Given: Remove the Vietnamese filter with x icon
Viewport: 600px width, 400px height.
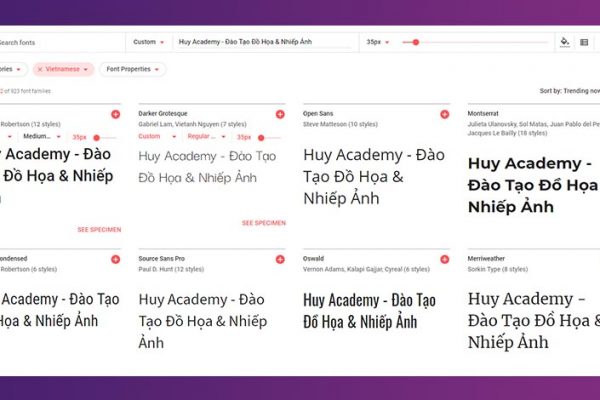Looking at the screenshot, I should 40,70.
